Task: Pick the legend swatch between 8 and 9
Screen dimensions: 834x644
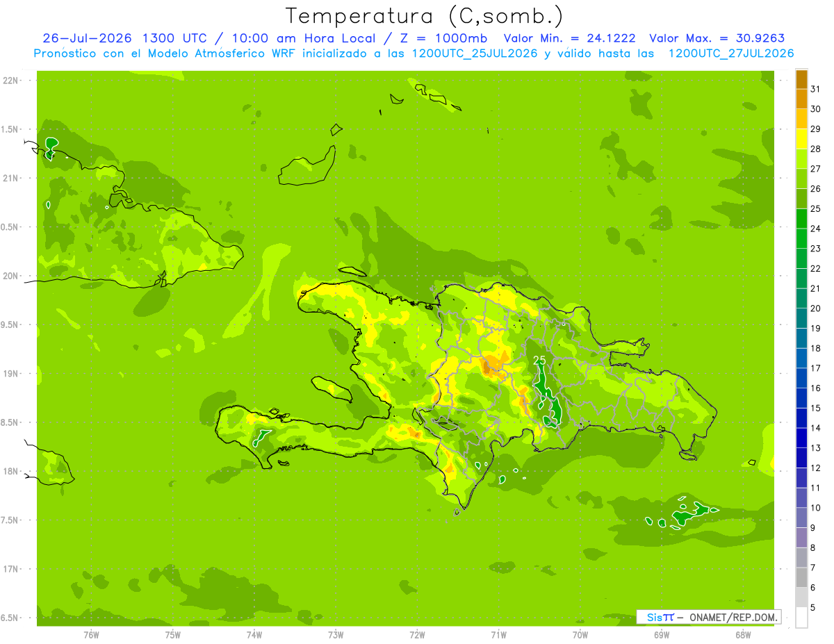Action: 801,538
